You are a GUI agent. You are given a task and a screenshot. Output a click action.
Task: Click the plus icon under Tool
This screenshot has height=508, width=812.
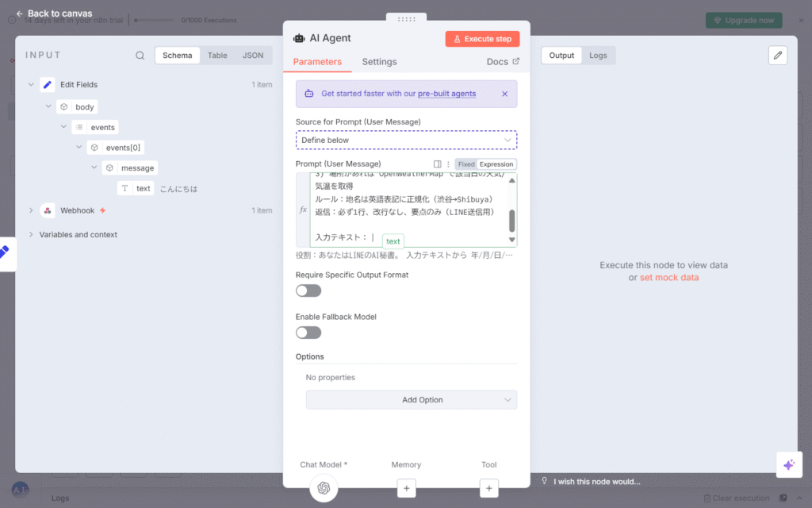click(x=489, y=488)
